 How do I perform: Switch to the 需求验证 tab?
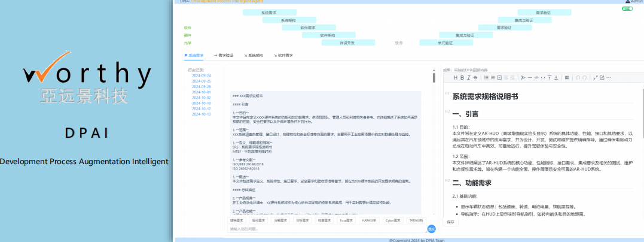click(x=224, y=55)
